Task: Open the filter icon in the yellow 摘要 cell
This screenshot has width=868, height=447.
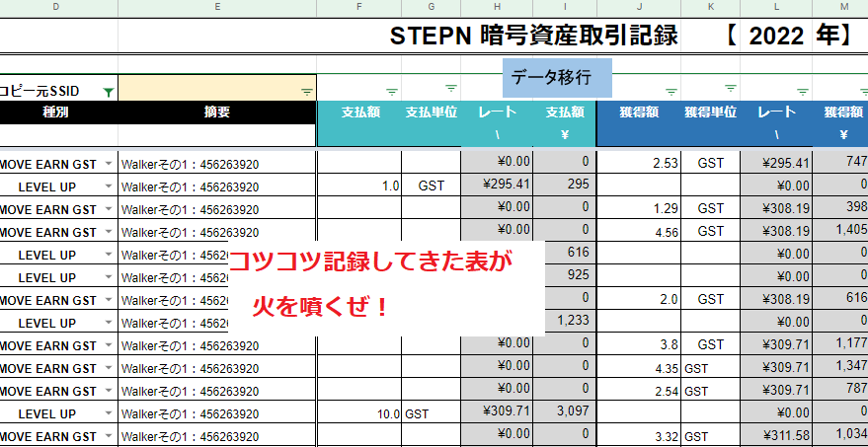Action: tap(307, 93)
